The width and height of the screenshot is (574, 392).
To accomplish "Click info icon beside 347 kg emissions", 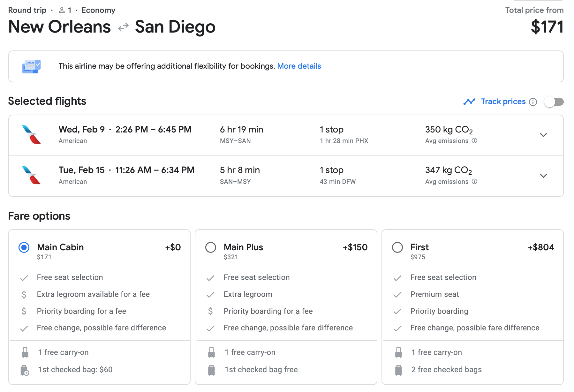I will (474, 182).
